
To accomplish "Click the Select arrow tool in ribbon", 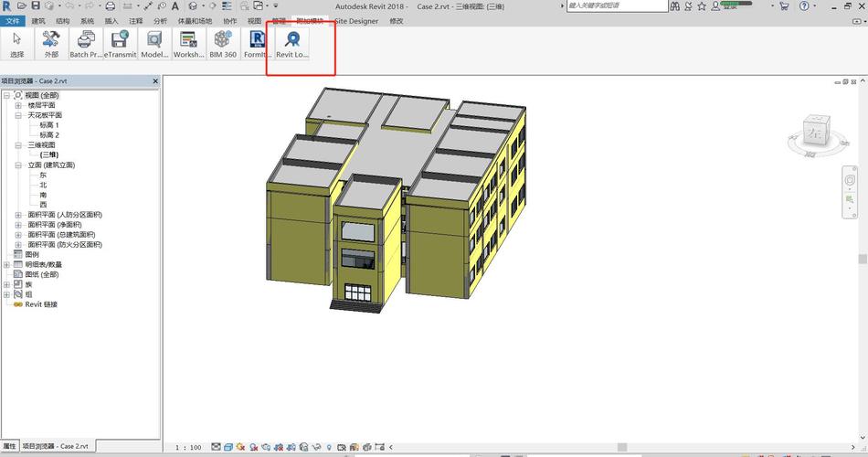I will [17, 44].
